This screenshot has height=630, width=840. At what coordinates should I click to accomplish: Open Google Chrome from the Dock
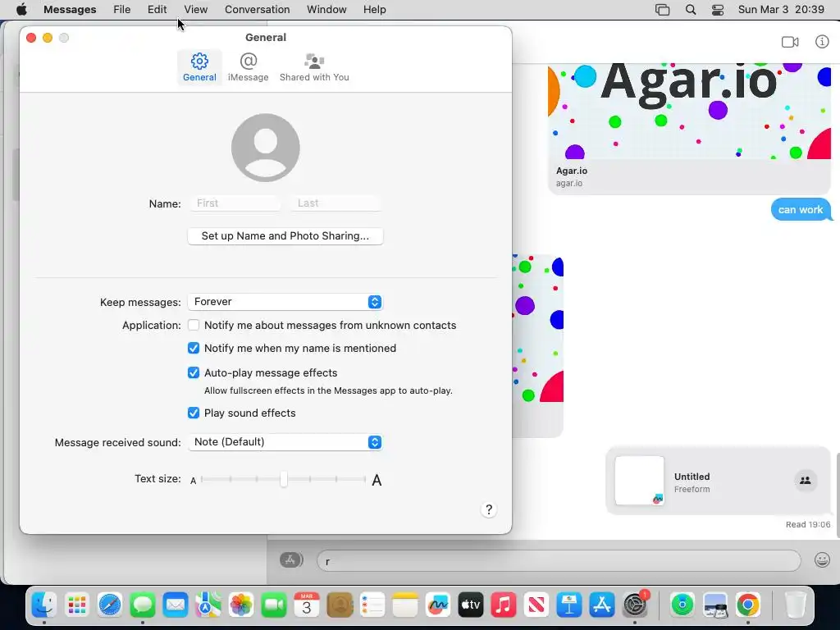748,605
